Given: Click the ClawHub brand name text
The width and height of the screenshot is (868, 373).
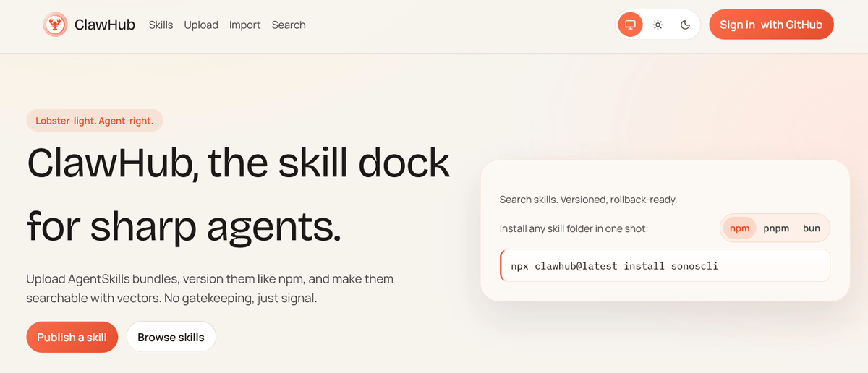Looking at the screenshot, I should tap(104, 25).
